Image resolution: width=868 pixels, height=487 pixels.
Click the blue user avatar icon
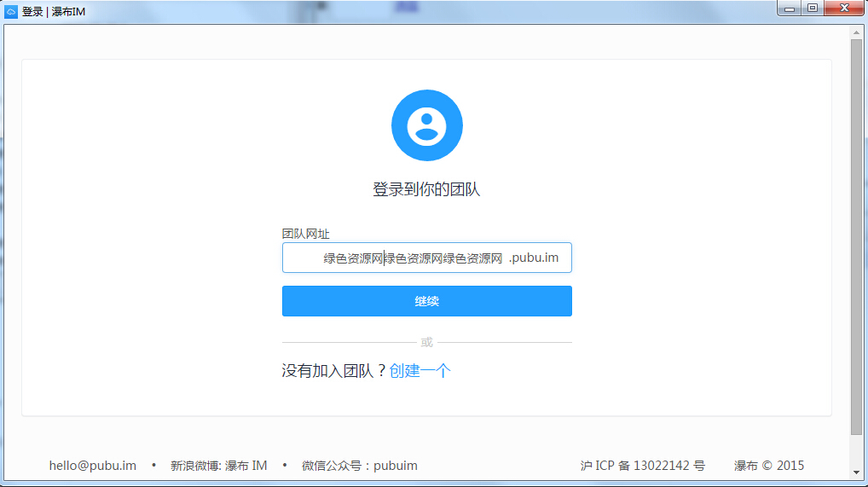tap(426, 125)
